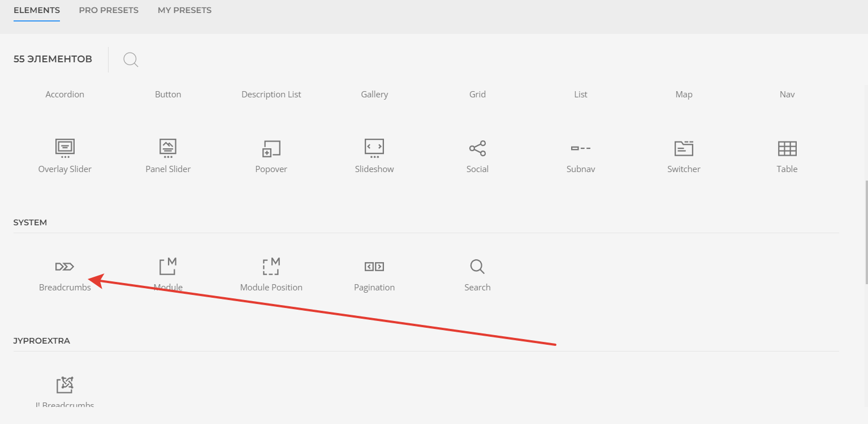This screenshot has height=424, width=868.
Task: Pick the Gallery element
Action: [x=374, y=95]
